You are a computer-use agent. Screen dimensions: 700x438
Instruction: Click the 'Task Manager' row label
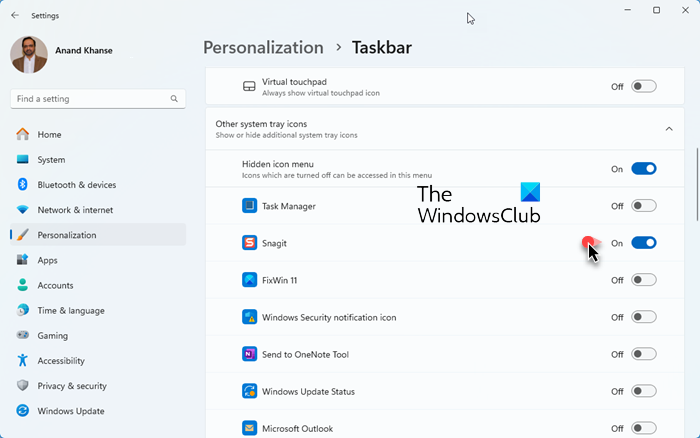click(x=289, y=206)
